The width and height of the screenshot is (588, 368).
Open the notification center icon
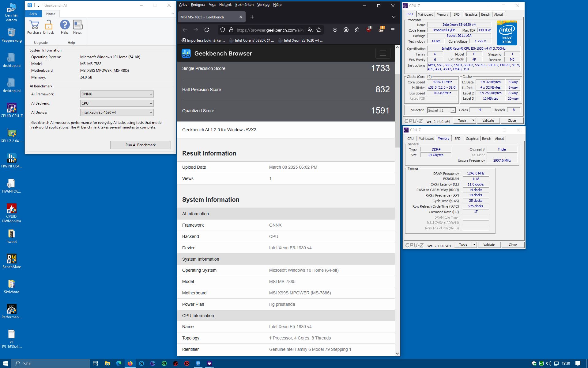(x=578, y=363)
